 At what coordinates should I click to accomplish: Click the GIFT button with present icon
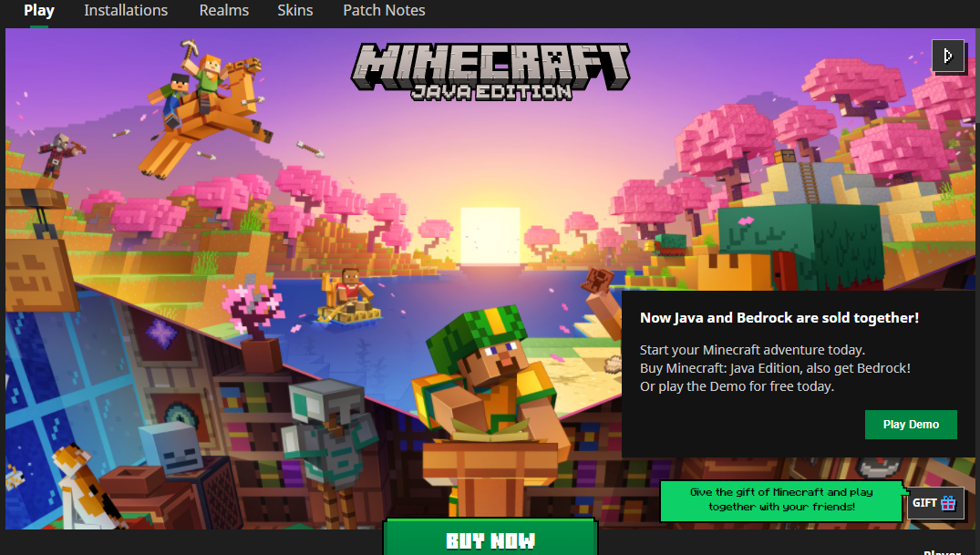[x=934, y=503]
